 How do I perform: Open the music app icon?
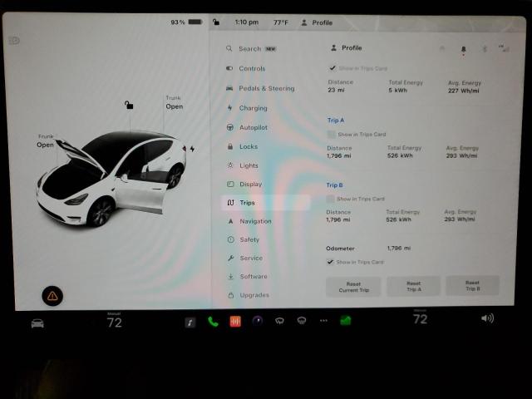[x=190, y=322]
